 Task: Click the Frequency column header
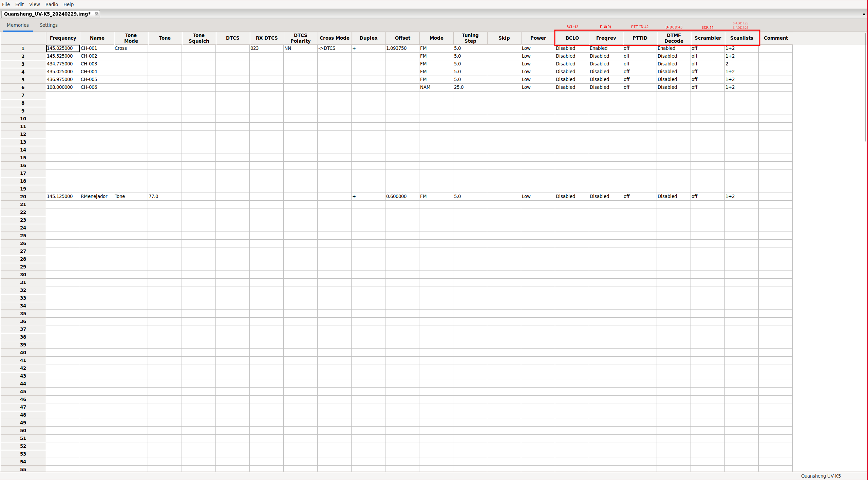tap(63, 38)
